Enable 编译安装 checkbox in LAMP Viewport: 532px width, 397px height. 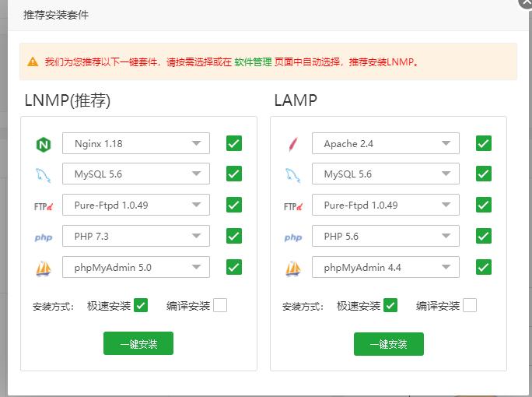point(470,305)
